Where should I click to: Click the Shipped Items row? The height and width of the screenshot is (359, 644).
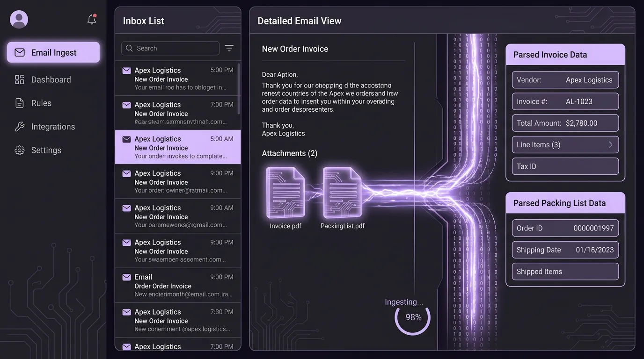click(x=565, y=272)
